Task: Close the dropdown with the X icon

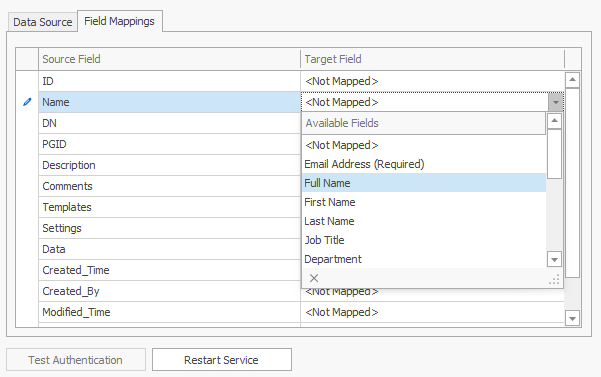Action: [314, 278]
